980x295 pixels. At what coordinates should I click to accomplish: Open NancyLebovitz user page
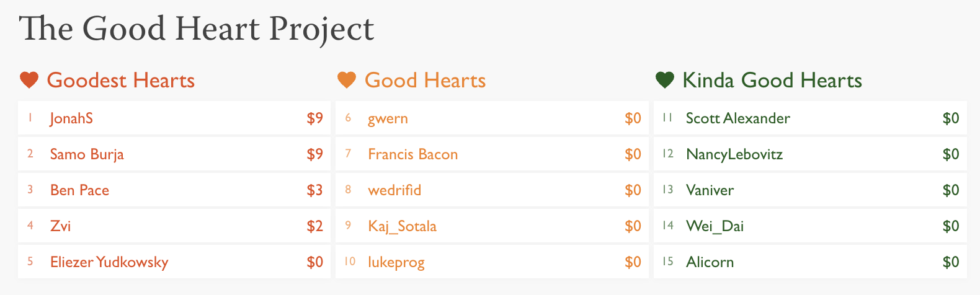tap(734, 154)
